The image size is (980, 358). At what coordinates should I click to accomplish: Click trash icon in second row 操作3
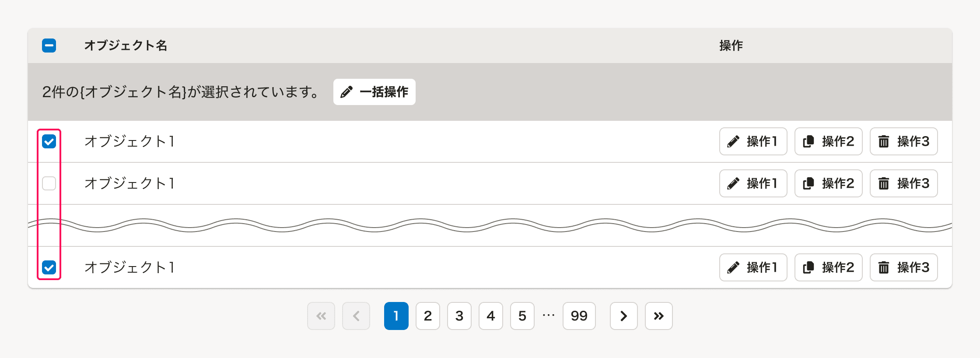(884, 183)
